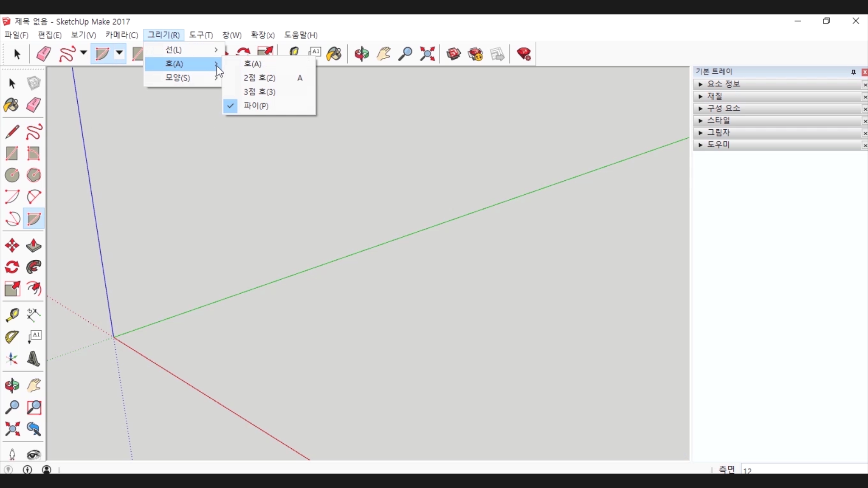Choose the 2점 호(2) menu entry
This screenshot has width=868, height=488.
pos(259,78)
